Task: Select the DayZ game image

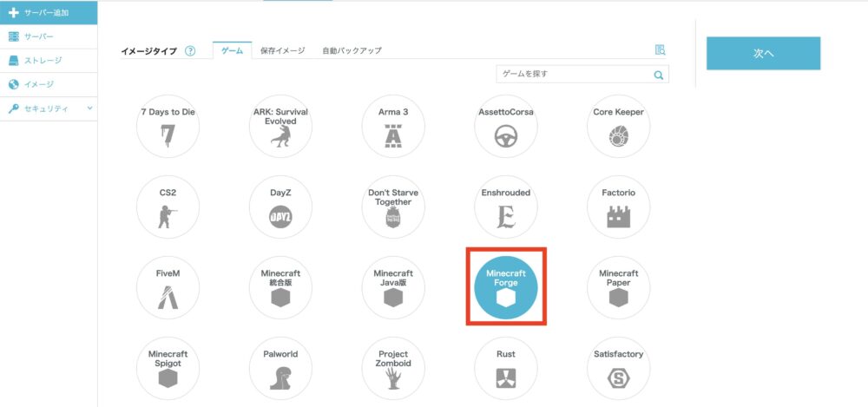Action: point(280,207)
